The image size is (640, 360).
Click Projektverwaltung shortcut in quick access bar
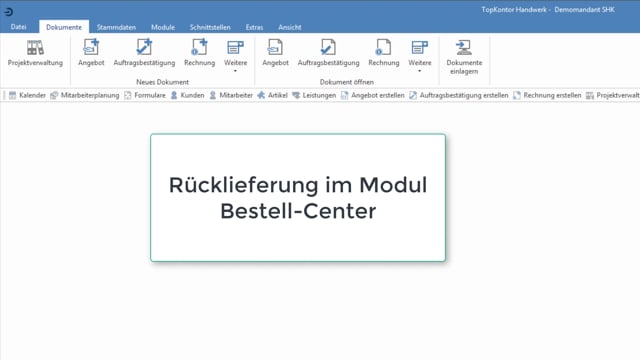(x=613, y=95)
